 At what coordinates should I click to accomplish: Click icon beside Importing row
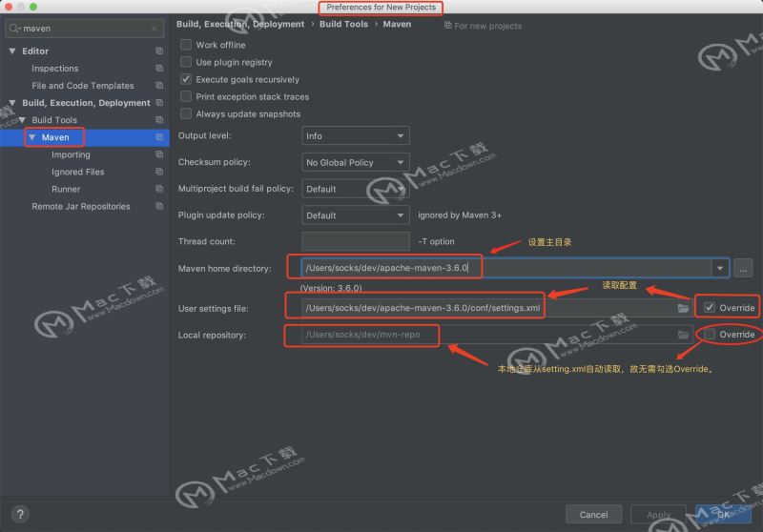(159, 154)
